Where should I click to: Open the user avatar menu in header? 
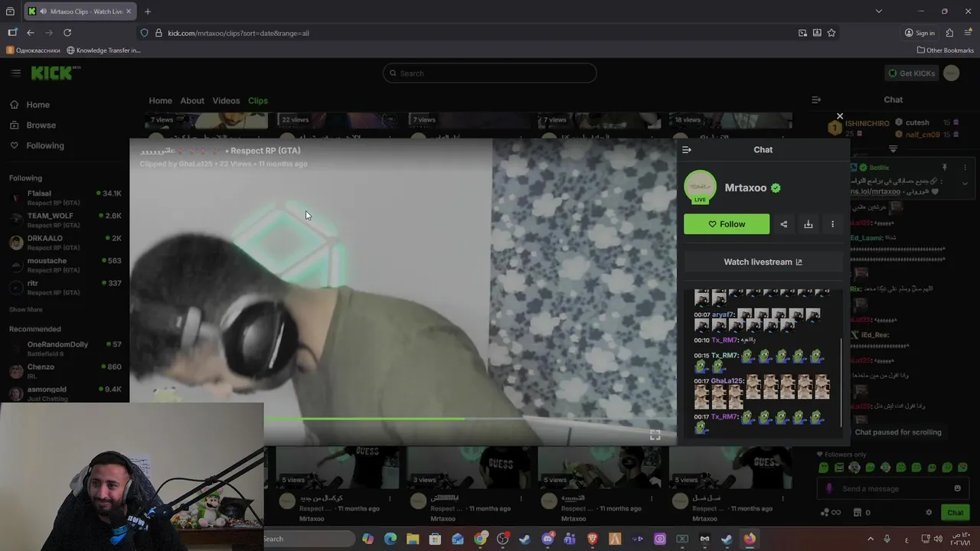point(951,73)
